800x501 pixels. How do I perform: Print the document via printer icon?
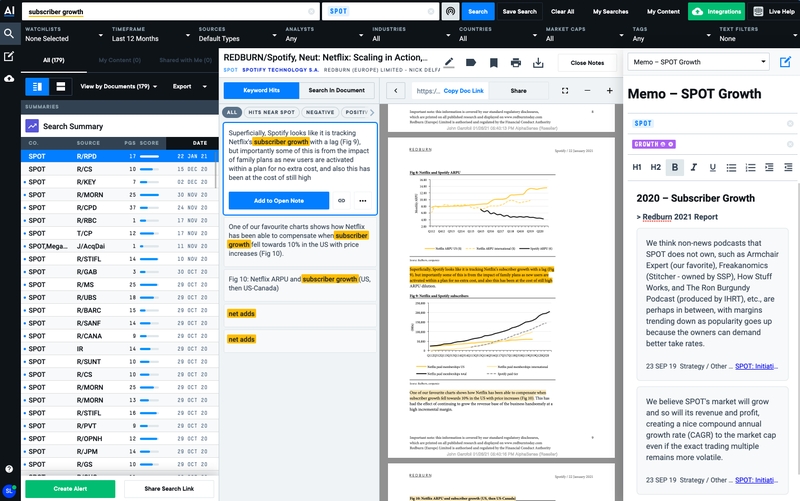tap(516, 63)
